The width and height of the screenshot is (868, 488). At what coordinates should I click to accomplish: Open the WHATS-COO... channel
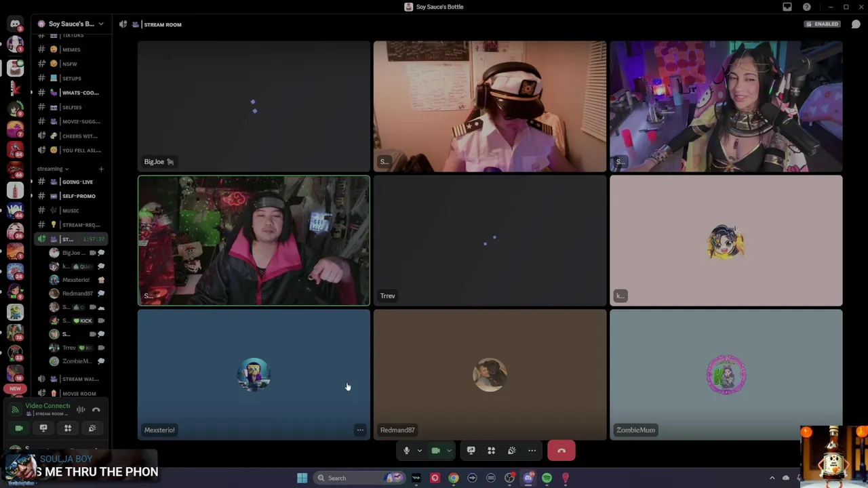tap(71, 93)
